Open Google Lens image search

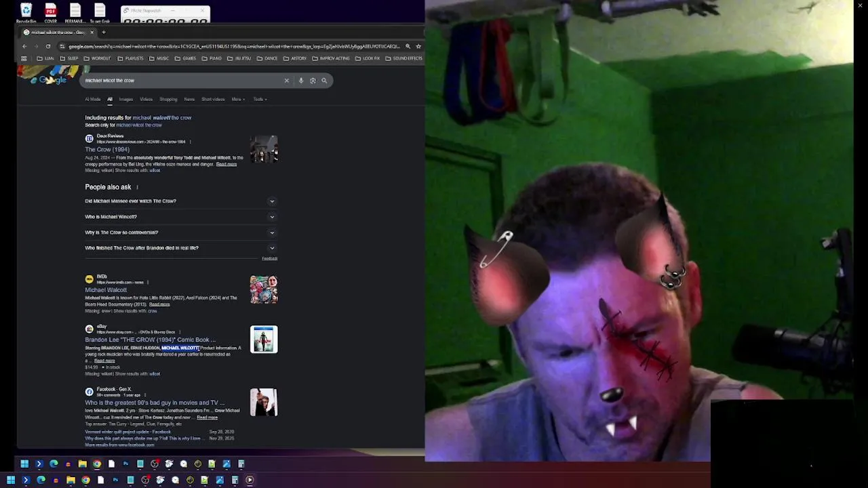tap(313, 81)
